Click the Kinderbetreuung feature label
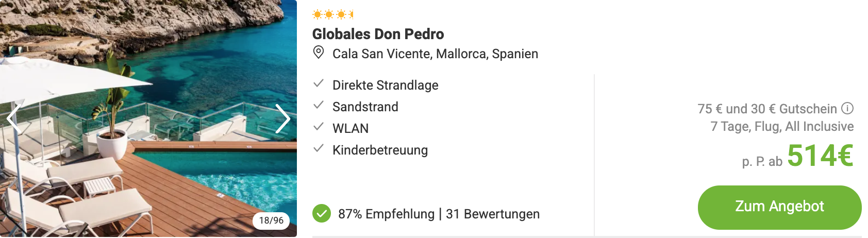The height and width of the screenshot is (238, 868). 380,150
